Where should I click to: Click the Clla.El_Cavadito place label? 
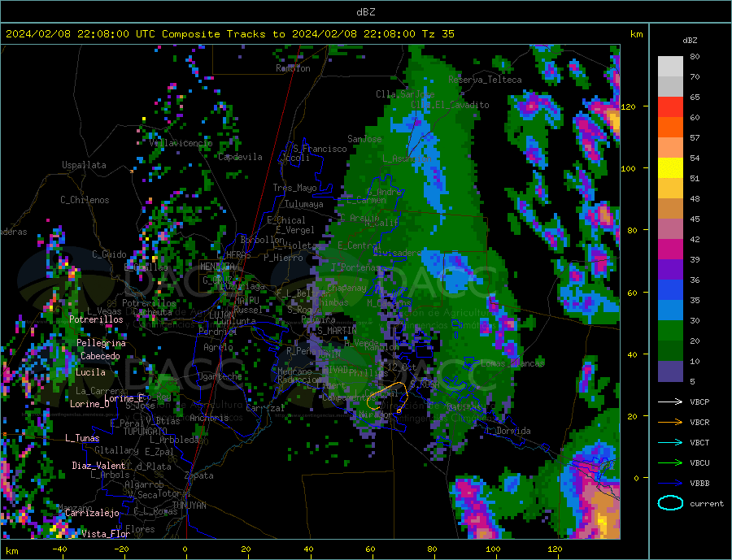[x=450, y=105]
